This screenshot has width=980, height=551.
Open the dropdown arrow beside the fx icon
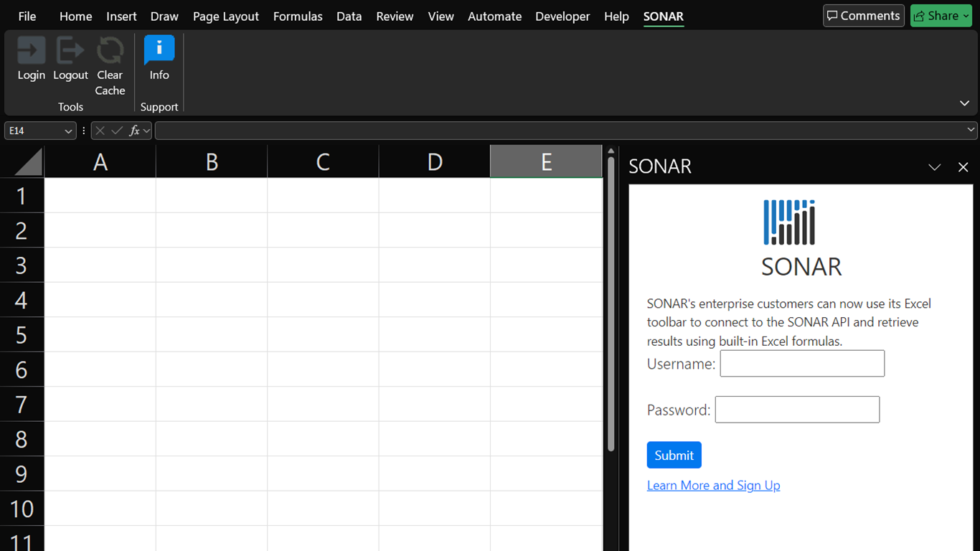146,131
